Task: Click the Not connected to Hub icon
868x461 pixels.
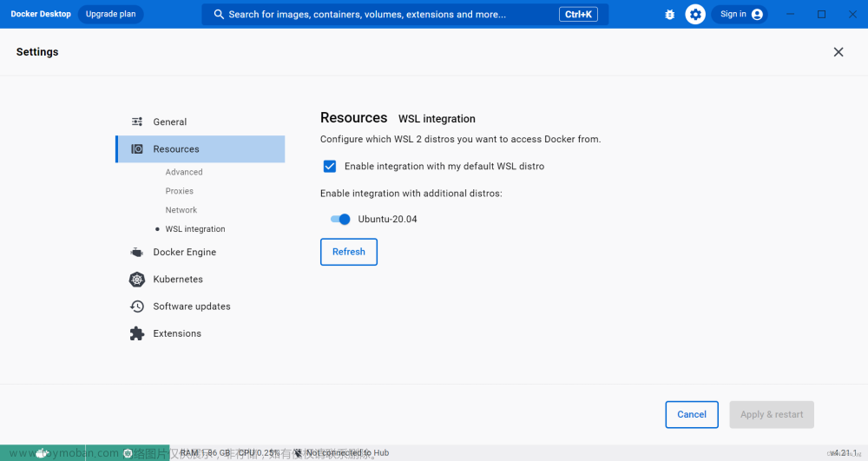Action: click(x=298, y=453)
